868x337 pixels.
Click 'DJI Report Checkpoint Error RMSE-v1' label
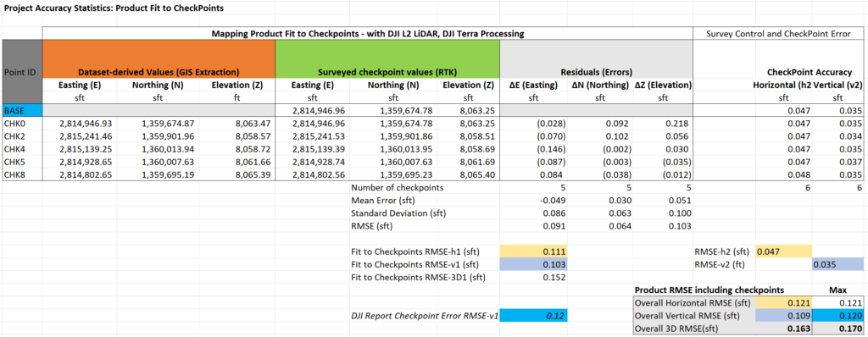point(426,316)
